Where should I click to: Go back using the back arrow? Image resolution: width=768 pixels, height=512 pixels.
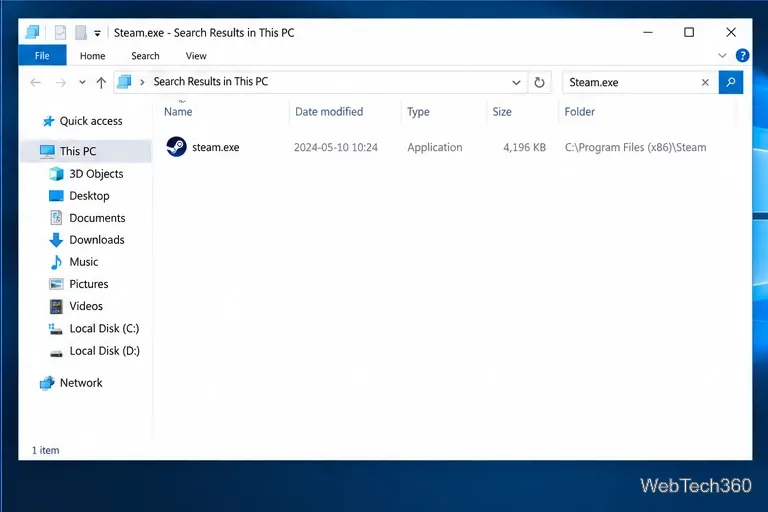[x=35, y=82]
